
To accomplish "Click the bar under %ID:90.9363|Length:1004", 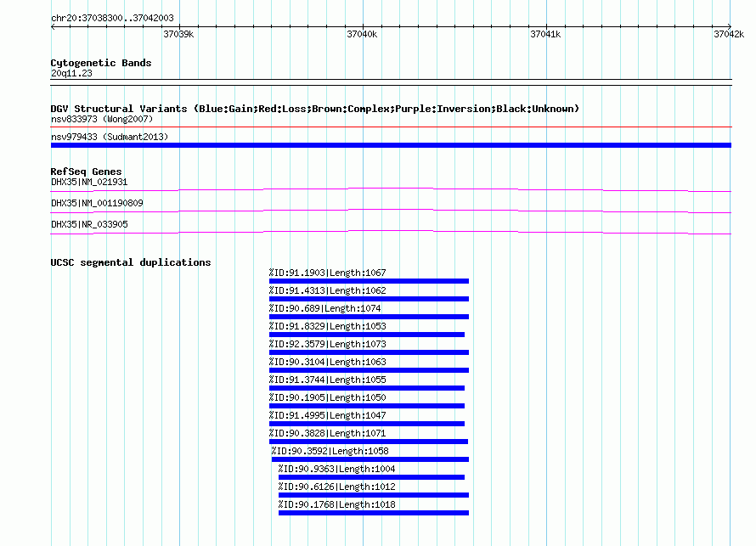I will [371, 477].
